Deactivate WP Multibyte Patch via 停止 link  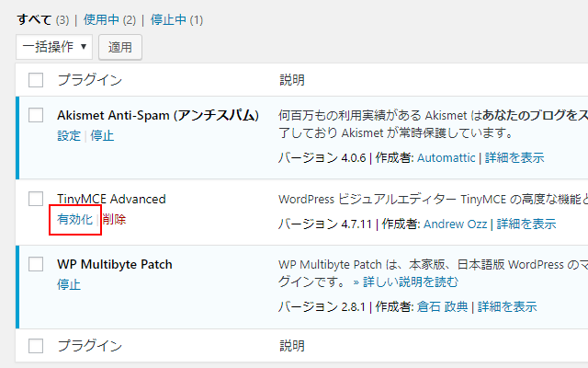click(69, 284)
